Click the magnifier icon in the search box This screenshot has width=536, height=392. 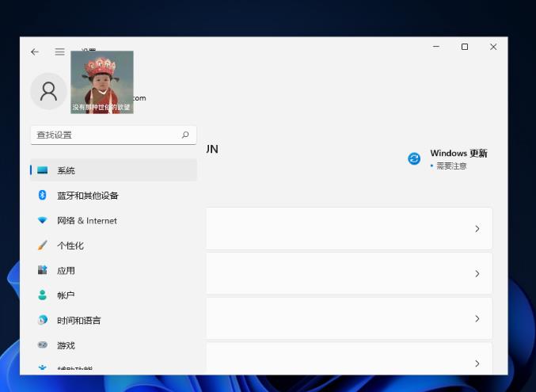[x=185, y=135]
